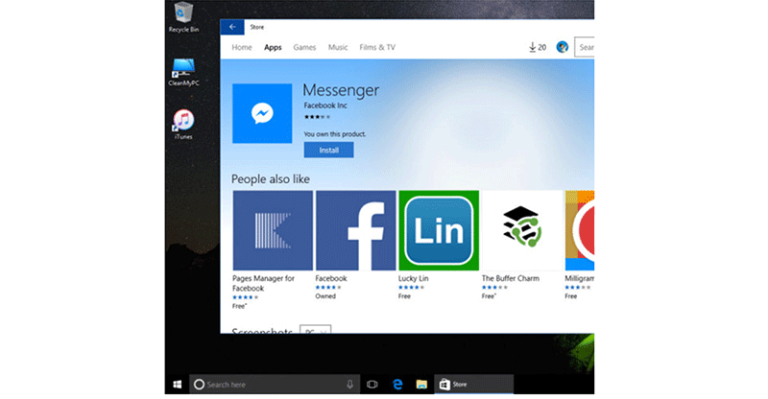
Task: Open the Windows Start menu
Action: click(177, 385)
